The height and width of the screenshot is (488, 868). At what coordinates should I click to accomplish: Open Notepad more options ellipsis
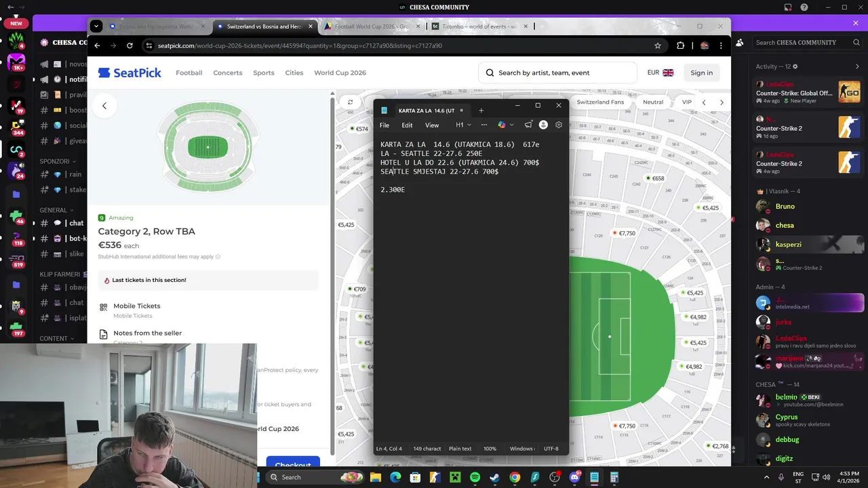point(484,125)
